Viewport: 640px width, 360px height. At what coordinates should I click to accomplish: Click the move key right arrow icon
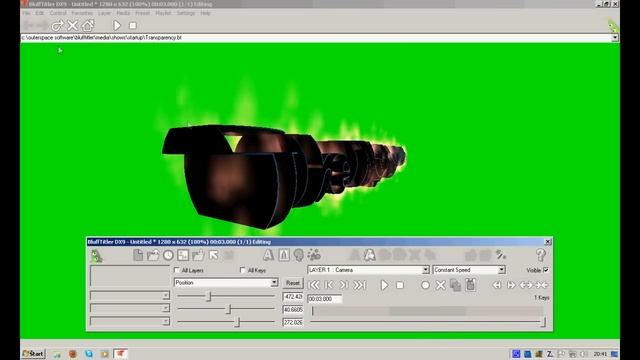511,285
